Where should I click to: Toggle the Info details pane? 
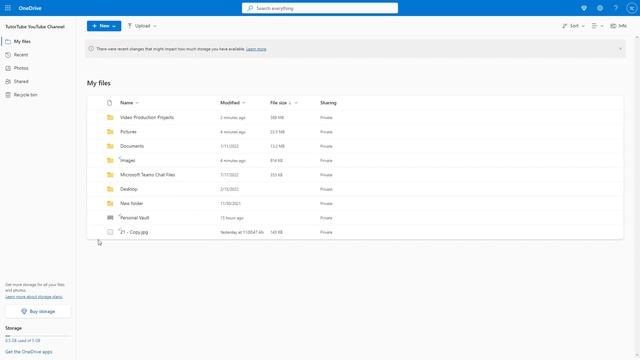click(619, 26)
